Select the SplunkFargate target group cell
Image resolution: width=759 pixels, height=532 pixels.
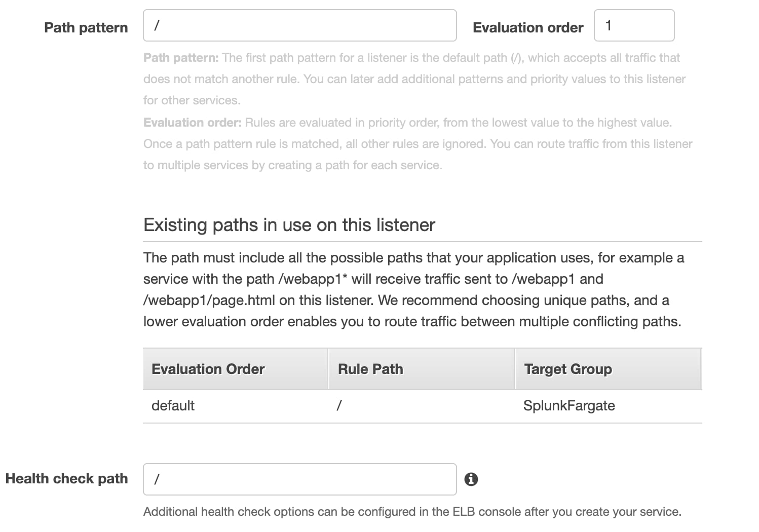pos(569,406)
